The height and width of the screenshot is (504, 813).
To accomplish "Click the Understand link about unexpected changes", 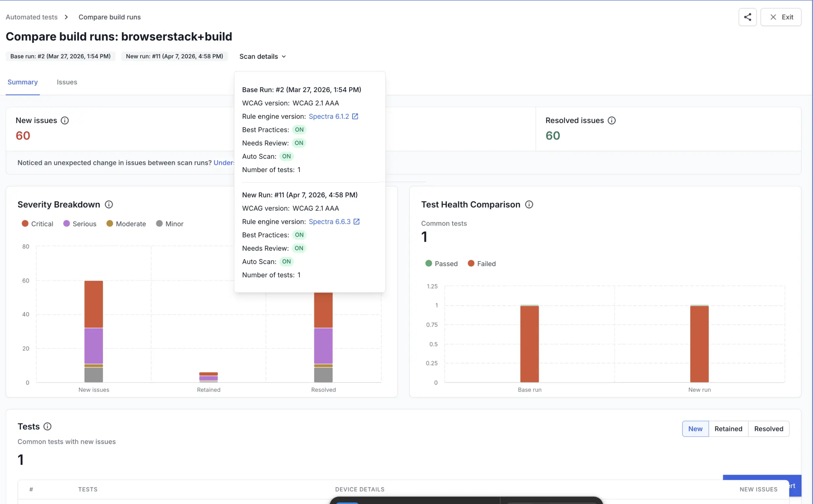I will [224, 163].
